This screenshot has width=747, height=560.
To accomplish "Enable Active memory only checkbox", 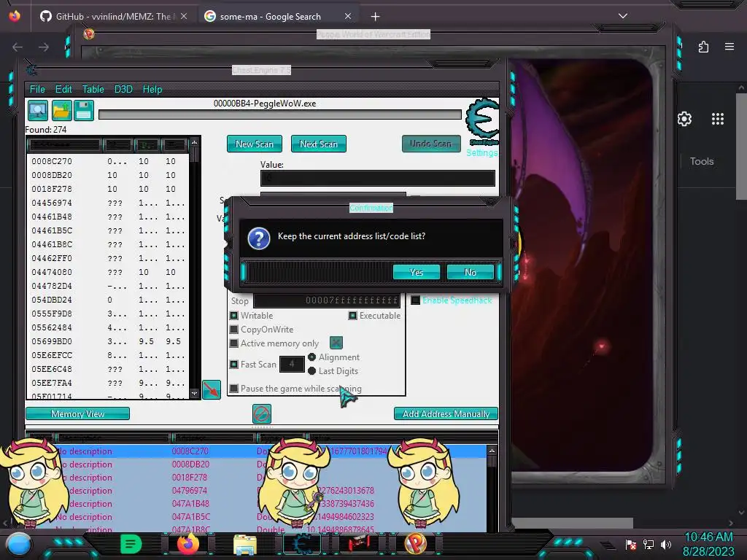I will click(x=234, y=343).
